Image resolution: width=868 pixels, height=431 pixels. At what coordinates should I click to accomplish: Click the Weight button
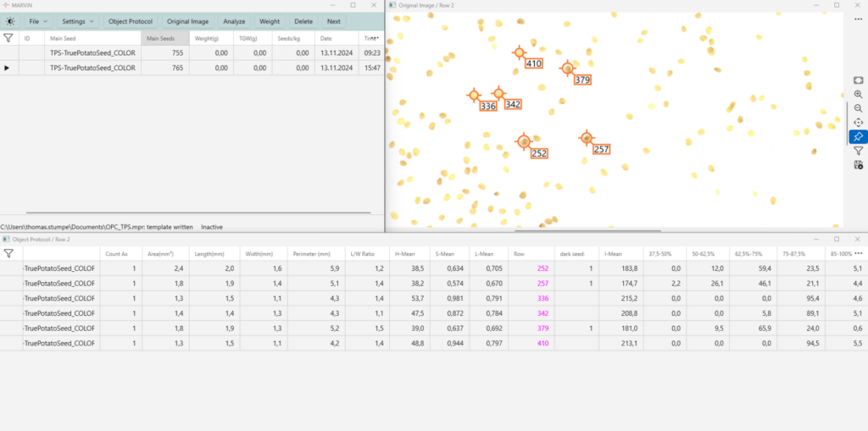[x=270, y=21]
